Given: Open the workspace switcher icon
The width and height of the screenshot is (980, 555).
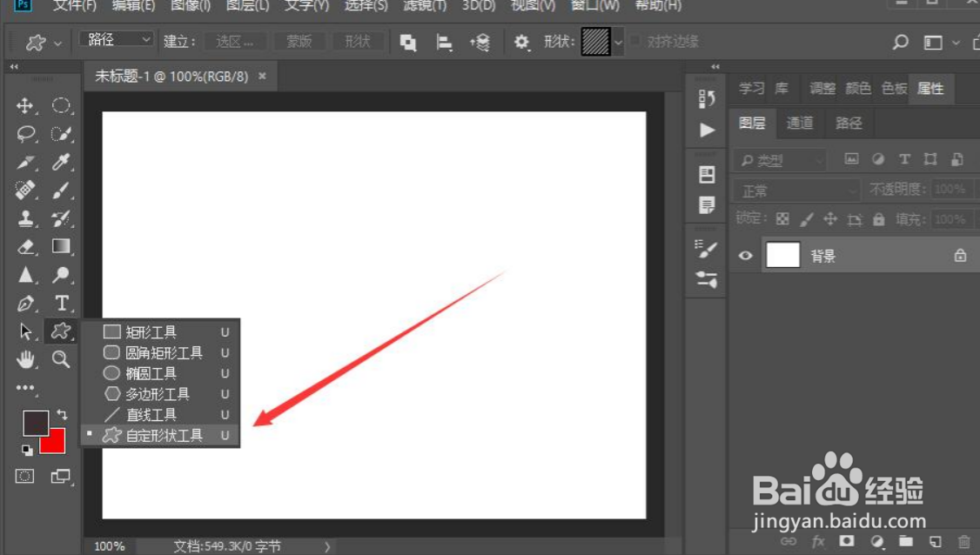Looking at the screenshot, I should 933,43.
